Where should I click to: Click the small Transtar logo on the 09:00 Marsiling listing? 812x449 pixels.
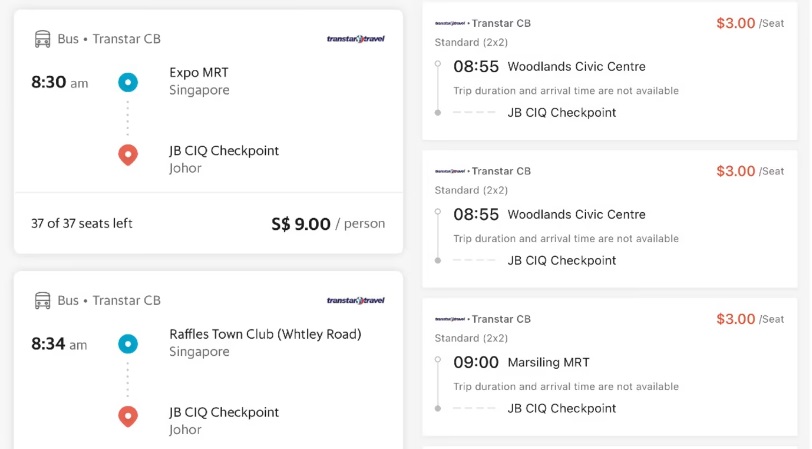[450, 319]
